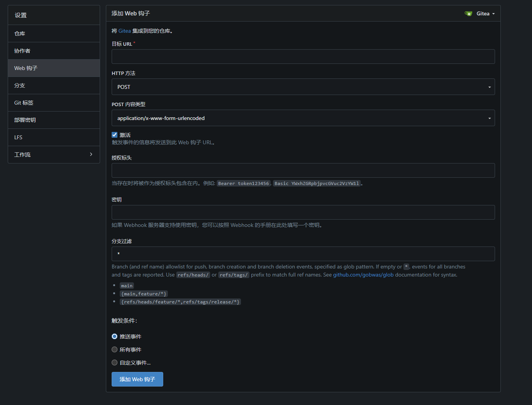This screenshot has width=532, height=405.
Task: Focus the 目标 URL input field
Action: coord(303,57)
